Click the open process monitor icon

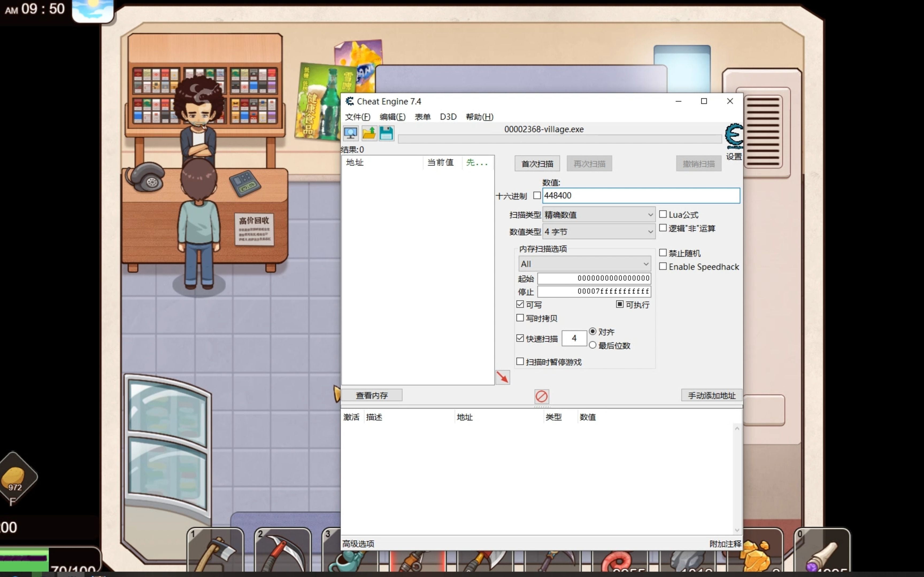351,133
